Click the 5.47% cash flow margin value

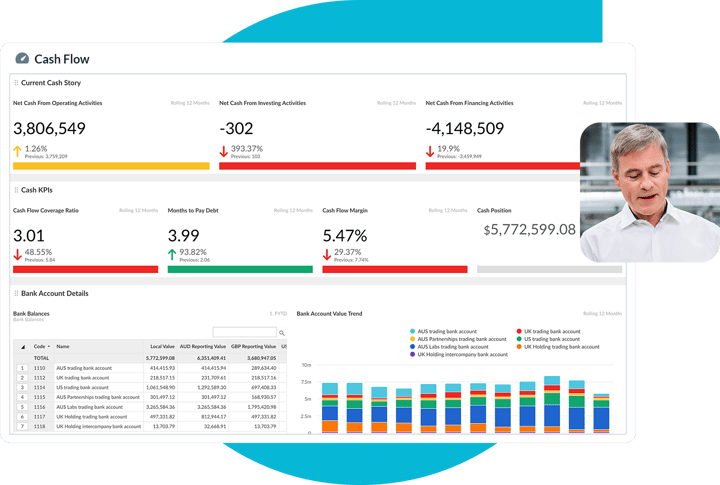344,236
